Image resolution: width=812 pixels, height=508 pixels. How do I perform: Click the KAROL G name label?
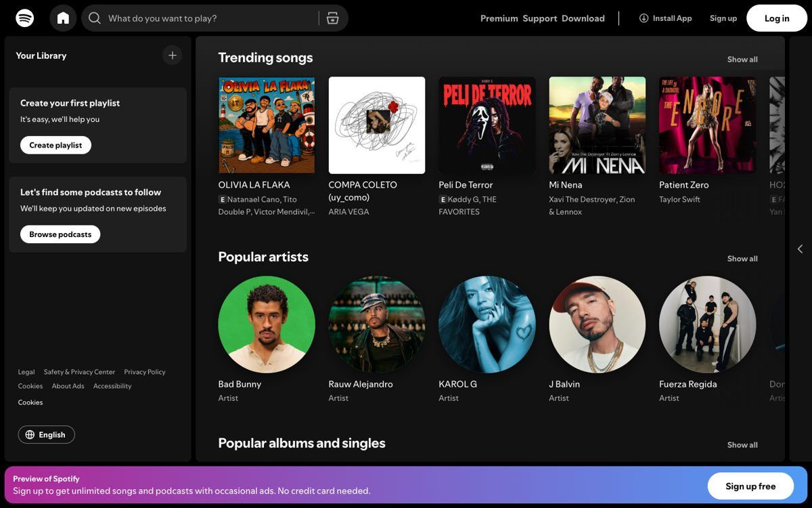click(x=457, y=384)
